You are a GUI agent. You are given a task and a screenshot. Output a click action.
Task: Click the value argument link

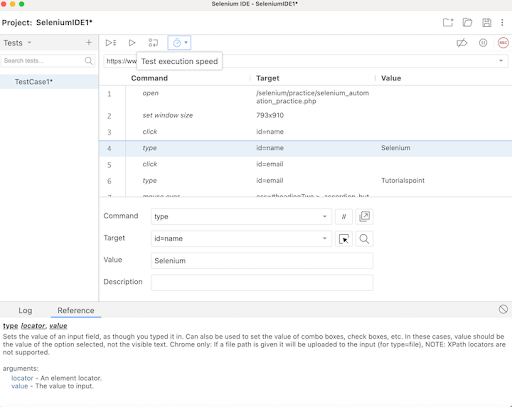click(20, 386)
